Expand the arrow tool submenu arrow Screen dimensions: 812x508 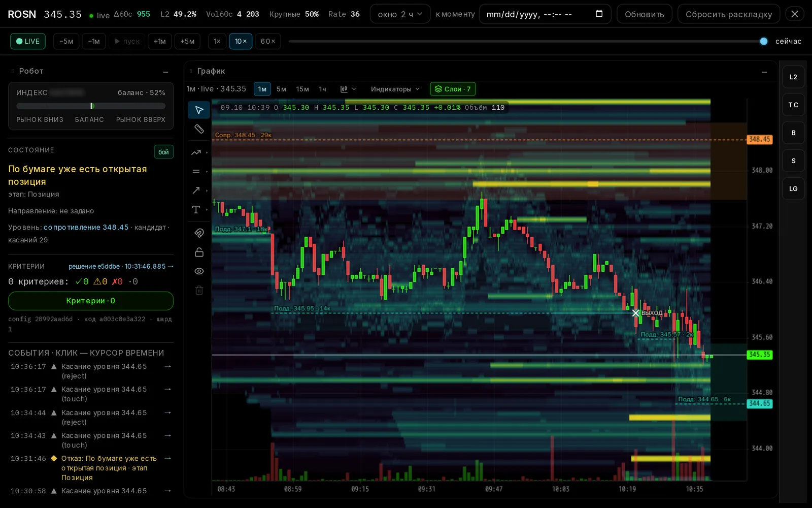pos(207,190)
